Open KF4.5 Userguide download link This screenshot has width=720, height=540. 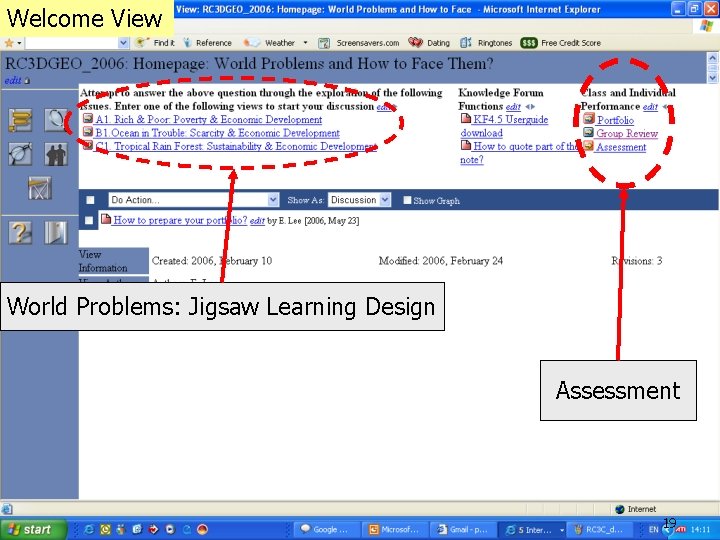click(504, 126)
